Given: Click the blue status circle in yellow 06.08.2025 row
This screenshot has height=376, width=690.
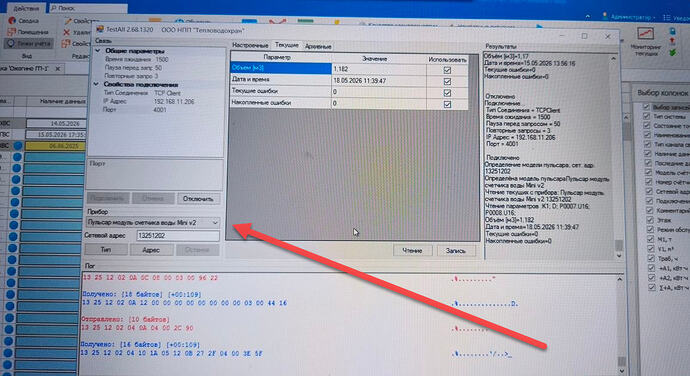Looking at the screenshot, I should (x=18, y=146).
